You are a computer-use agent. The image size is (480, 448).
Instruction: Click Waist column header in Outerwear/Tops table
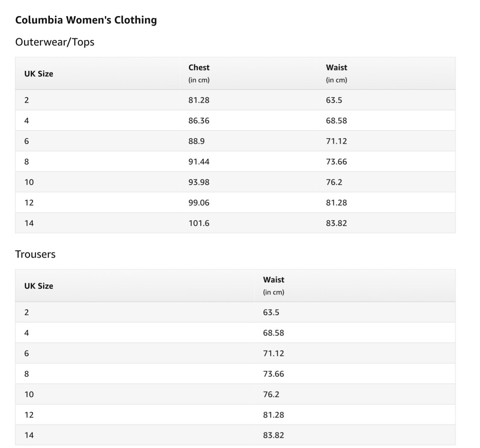[336, 67]
